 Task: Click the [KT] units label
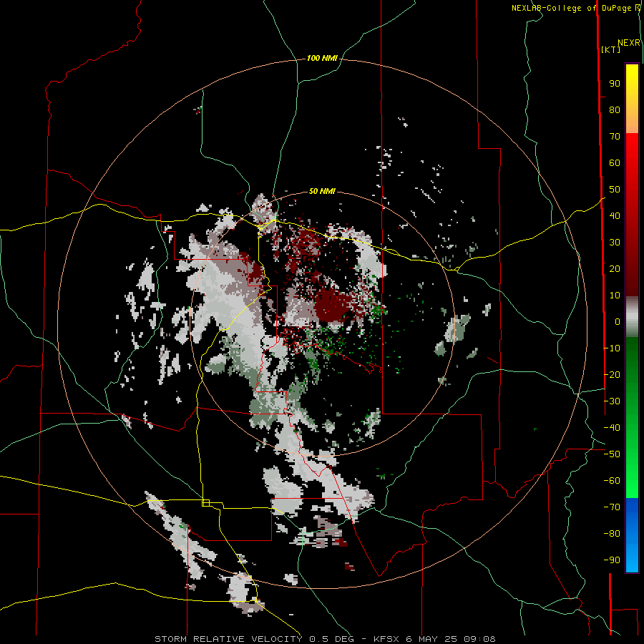610,49
